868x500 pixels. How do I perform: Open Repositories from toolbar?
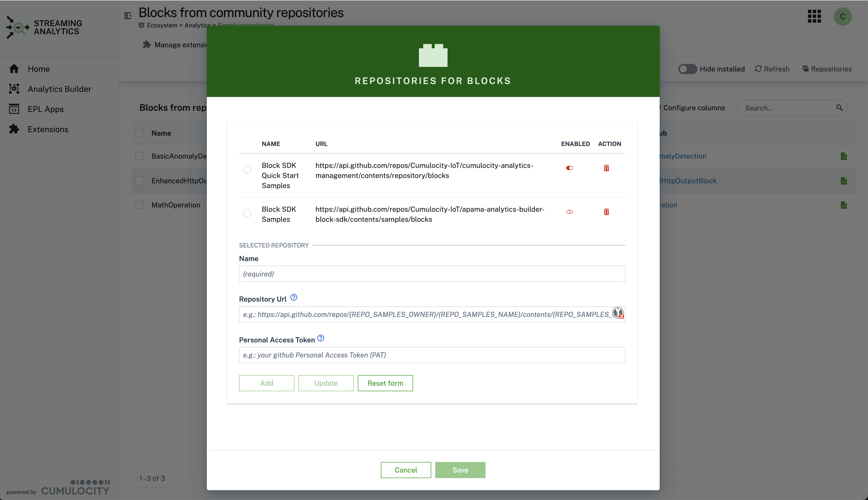pos(827,69)
